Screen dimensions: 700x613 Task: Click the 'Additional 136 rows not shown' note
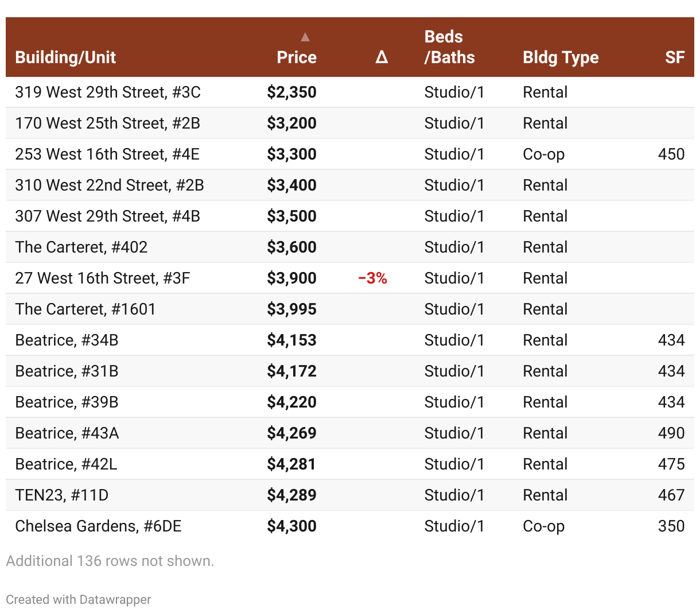point(110,561)
